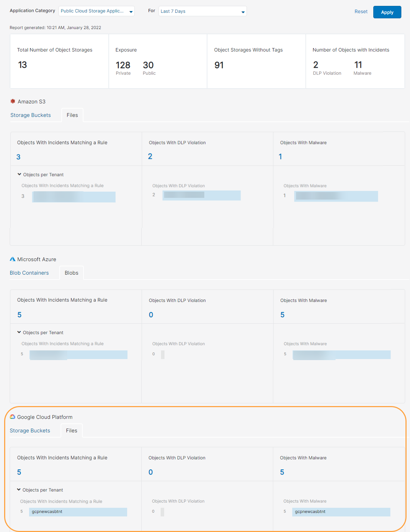Click the gcpnewcasbtnt bar in incidents chart
The image size is (410, 532).
[78, 512]
